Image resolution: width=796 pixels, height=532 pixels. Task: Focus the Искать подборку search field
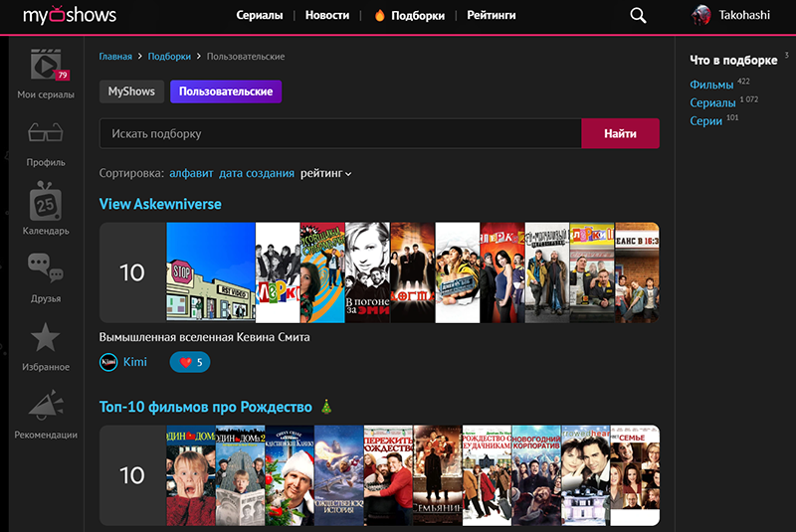[x=340, y=133]
